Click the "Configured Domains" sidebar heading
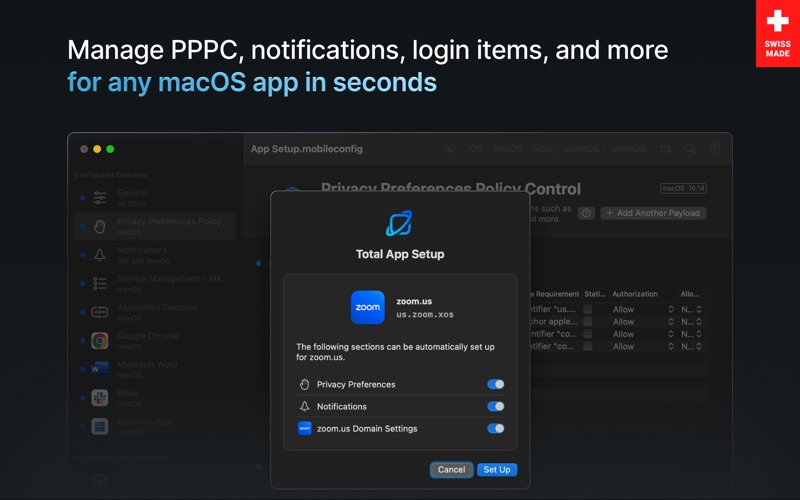The image size is (800, 500). pyautogui.click(x=110, y=174)
